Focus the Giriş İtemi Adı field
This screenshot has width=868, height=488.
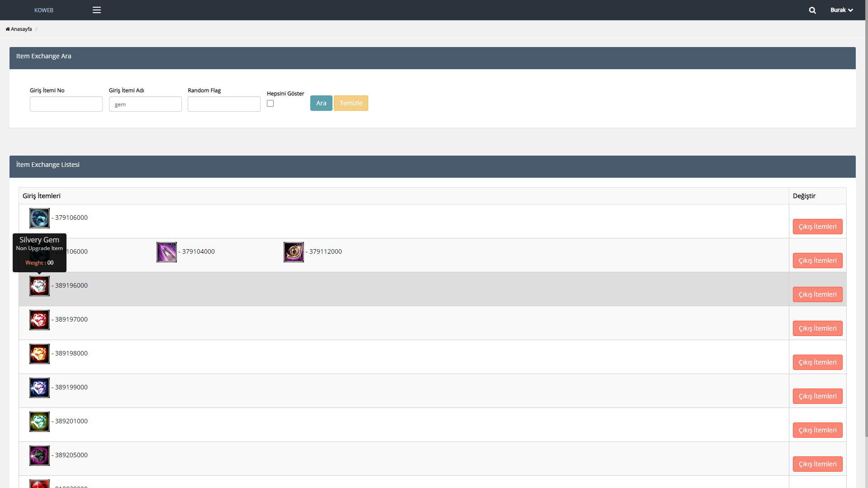[x=145, y=104]
